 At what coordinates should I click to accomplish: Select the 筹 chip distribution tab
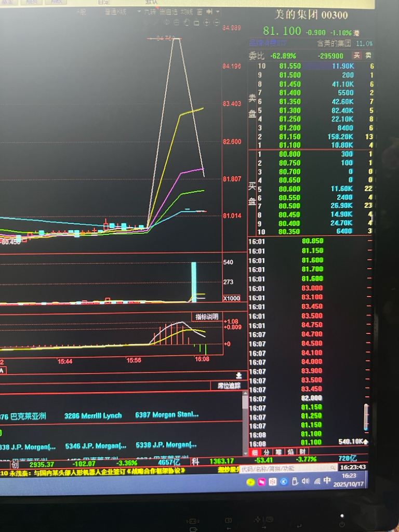[x=278, y=452]
